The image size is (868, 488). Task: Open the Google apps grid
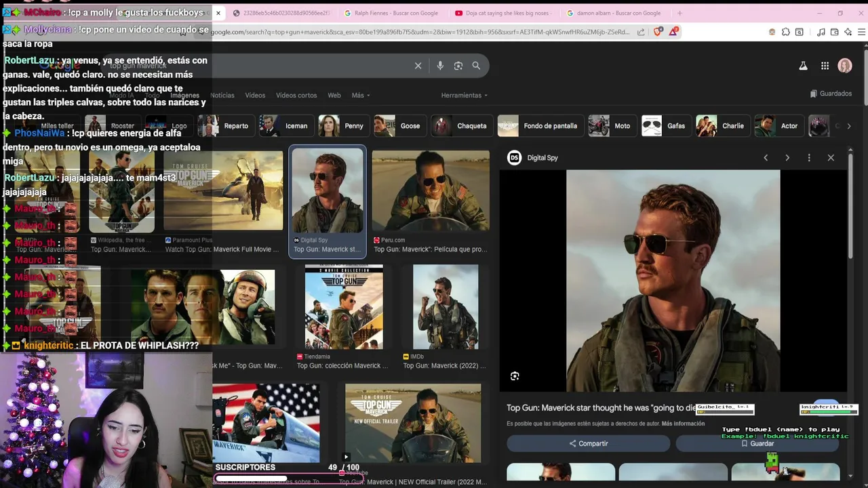tap(825, 66)
